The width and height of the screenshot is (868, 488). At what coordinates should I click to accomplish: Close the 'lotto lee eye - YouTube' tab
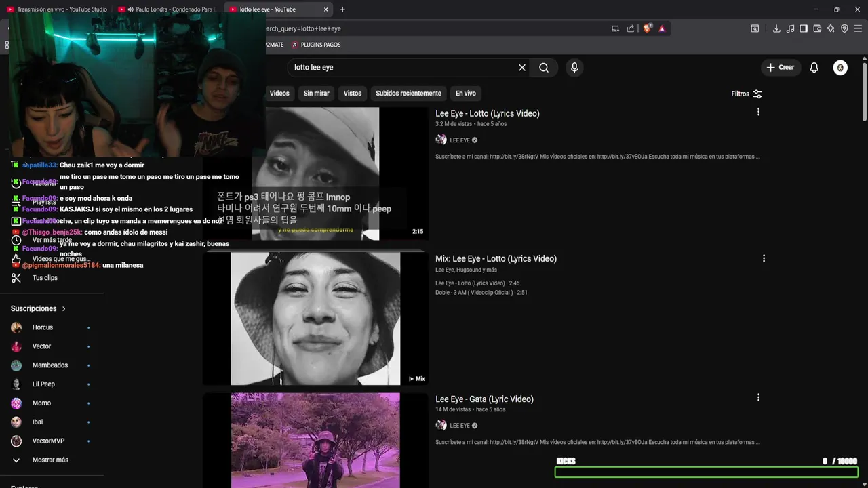click(326, 9)
